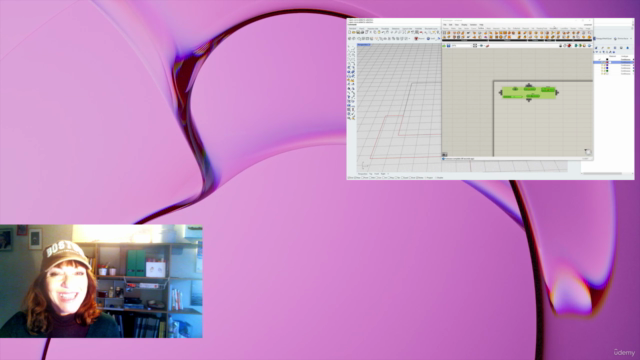Click the green Open icon on Grasshopper canvas toolbar
Viewport: 640px width, 360px height.
point(444,46)
